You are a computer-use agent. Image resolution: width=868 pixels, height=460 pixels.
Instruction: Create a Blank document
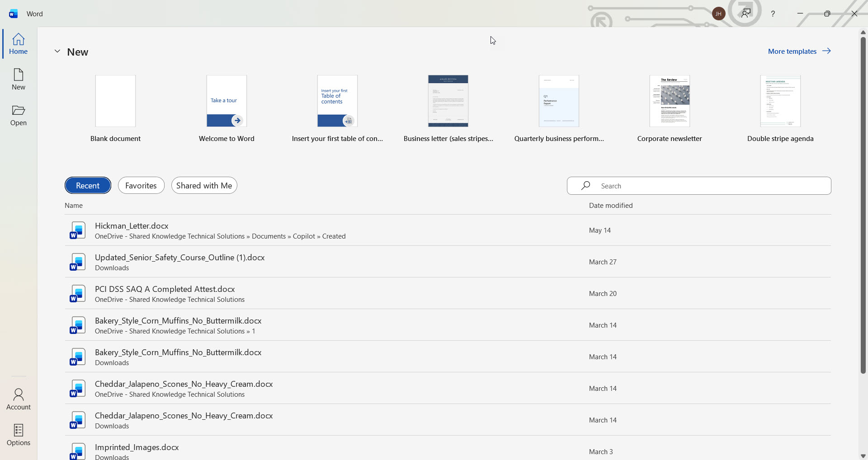pyautogui.click(x=115, y=109)
